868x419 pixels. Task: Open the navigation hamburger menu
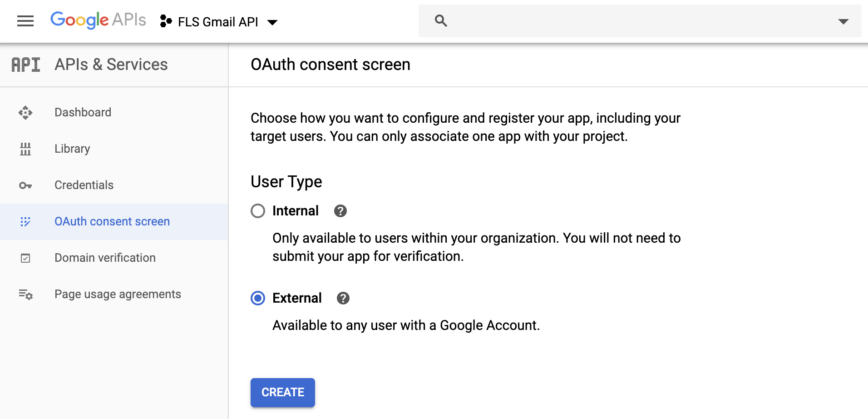coord(25,20)
